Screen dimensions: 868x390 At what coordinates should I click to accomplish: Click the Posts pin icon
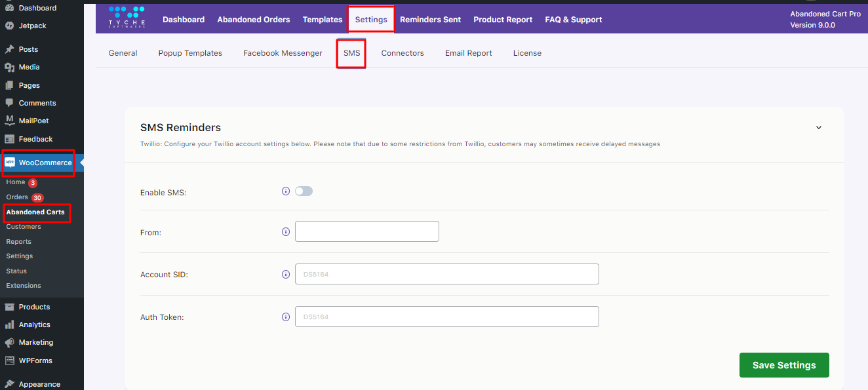(x=10, y=49)
